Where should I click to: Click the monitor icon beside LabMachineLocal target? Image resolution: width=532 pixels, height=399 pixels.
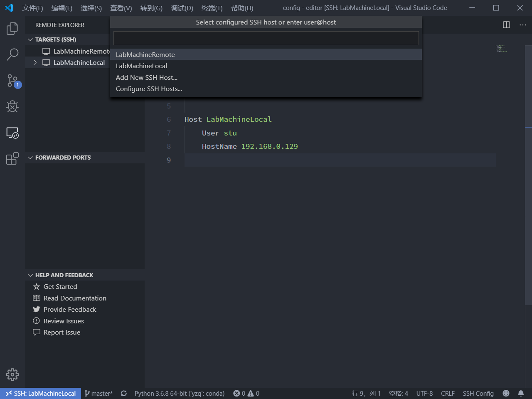pos(46,62)
